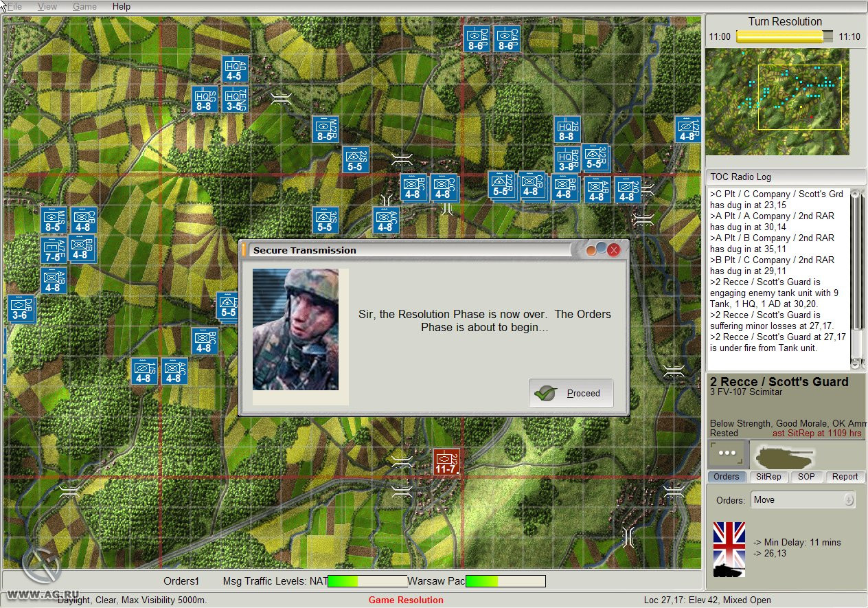Click the 'Game Resolution' status text
This screenshot has height=608, width=868.
tap(406, 600)
